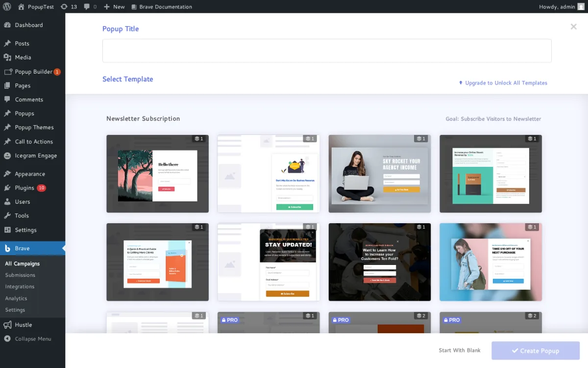Open Analytics under Brave

(16, 298)
